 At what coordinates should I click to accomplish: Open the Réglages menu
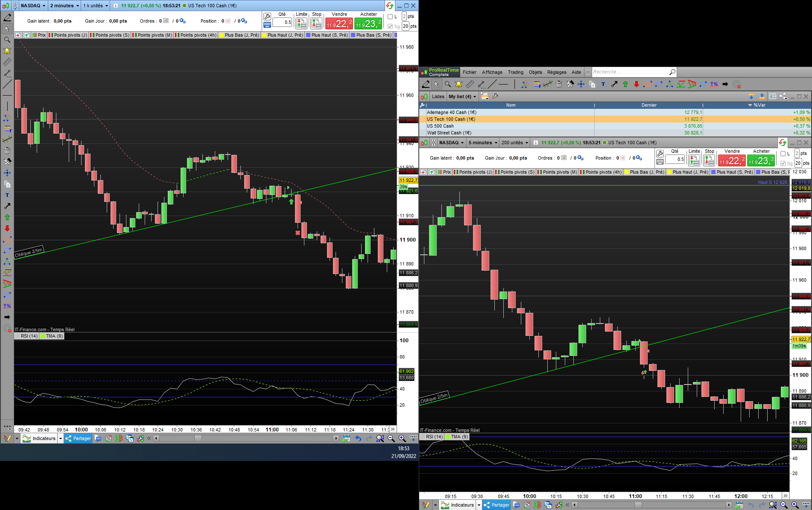(x=557, y=72)
